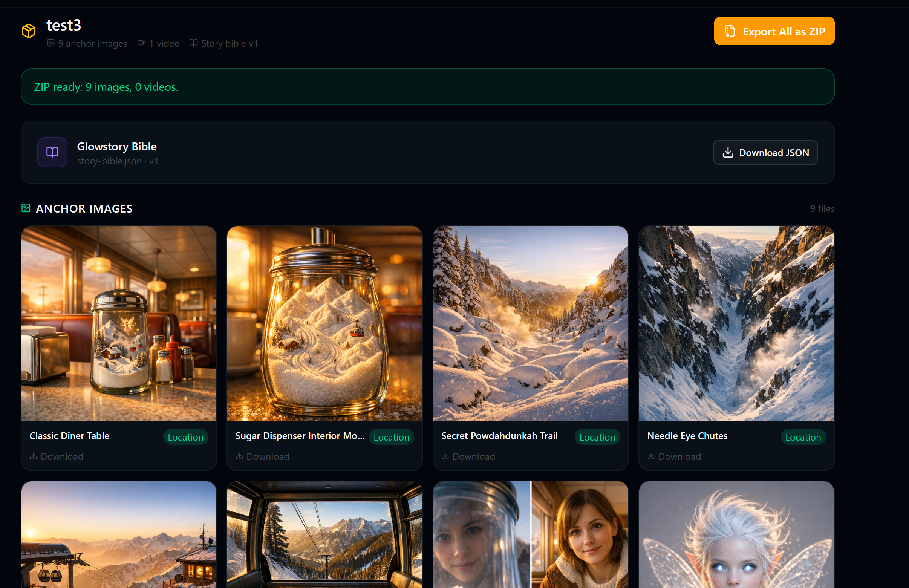Click the '9 files' count label
Viewport: 909px width, 588px height.
(x=822, y=208)
